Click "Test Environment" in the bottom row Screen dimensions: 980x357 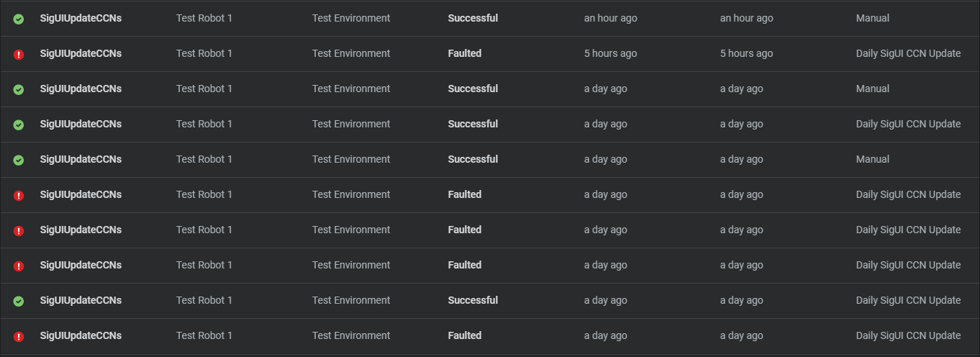click(351, 335)
